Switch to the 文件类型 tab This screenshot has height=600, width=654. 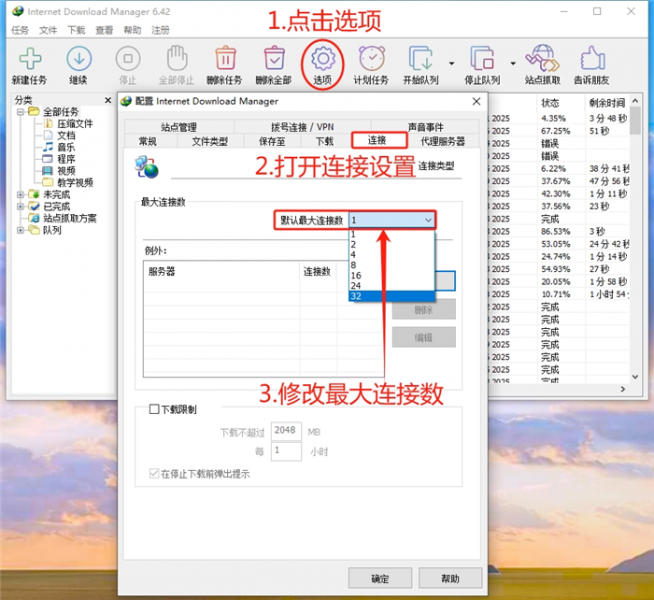pyautogui.click(x=210, y=141)
